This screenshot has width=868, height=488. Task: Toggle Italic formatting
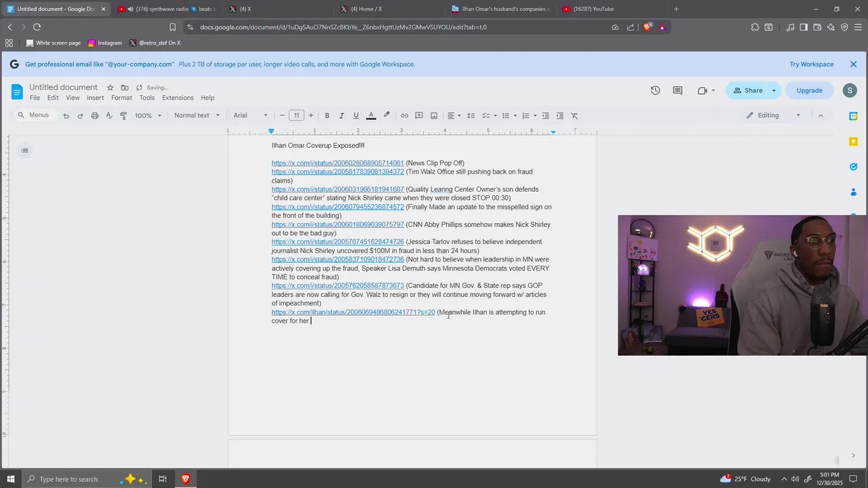341,116
